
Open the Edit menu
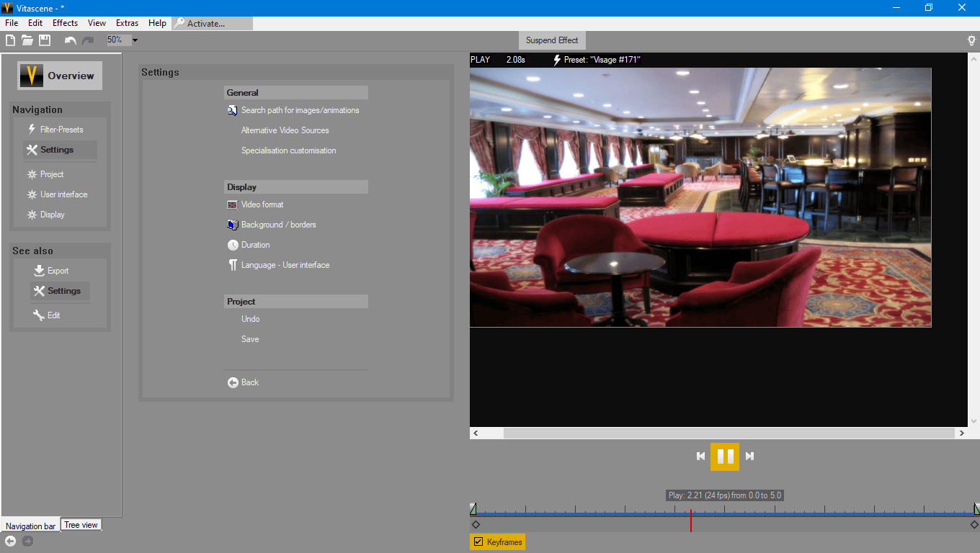click(35, 23)
